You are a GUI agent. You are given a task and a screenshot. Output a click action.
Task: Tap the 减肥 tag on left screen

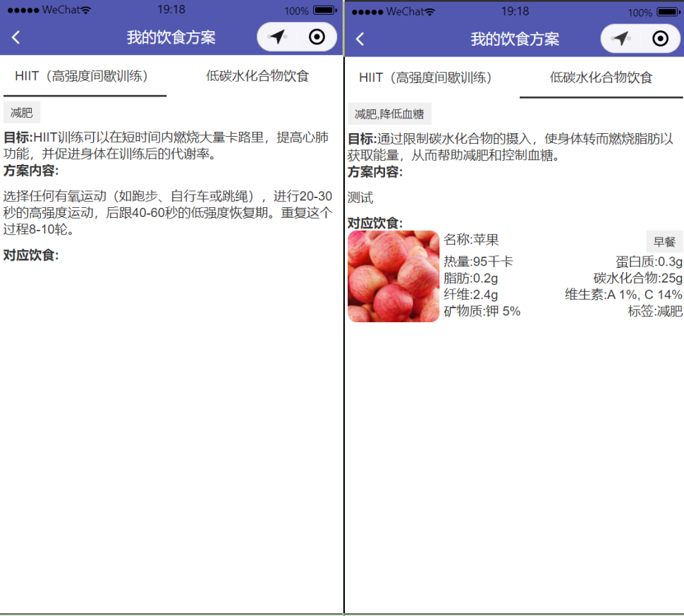pyautogui.click(x=22, y=113)
